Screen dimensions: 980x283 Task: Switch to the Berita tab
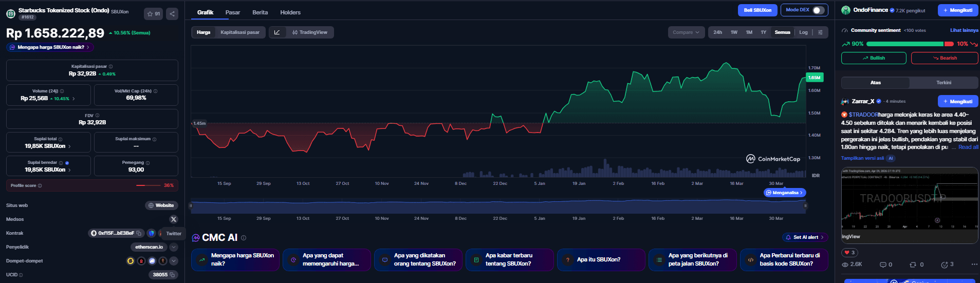click(x=260, y=12)
